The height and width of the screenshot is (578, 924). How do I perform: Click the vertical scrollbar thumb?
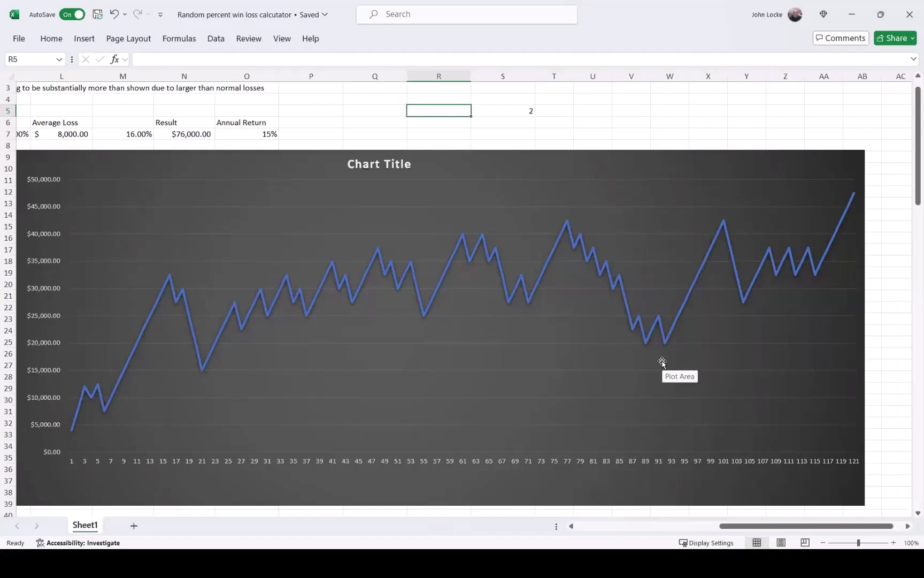[918, 146]
